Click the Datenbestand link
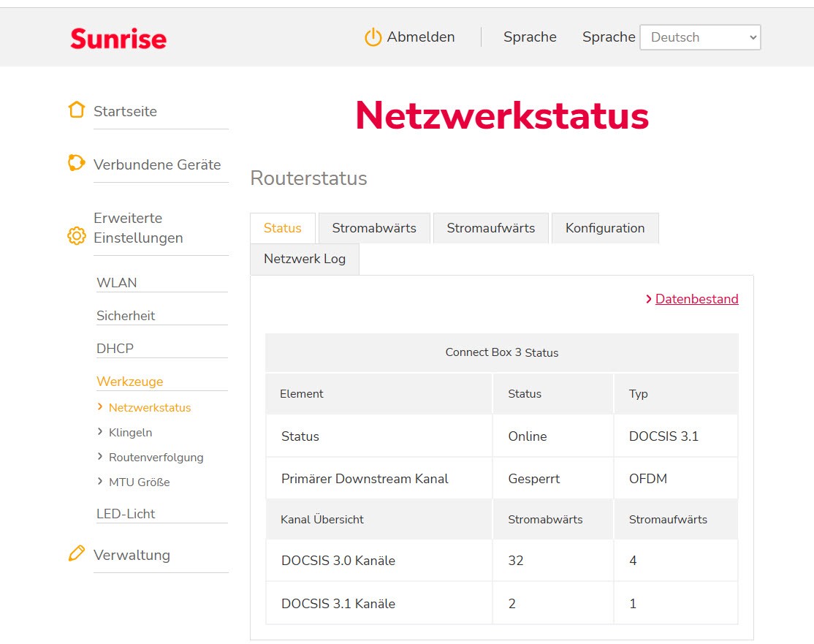Viewport: 814px width, 644px height. (696, 299)
